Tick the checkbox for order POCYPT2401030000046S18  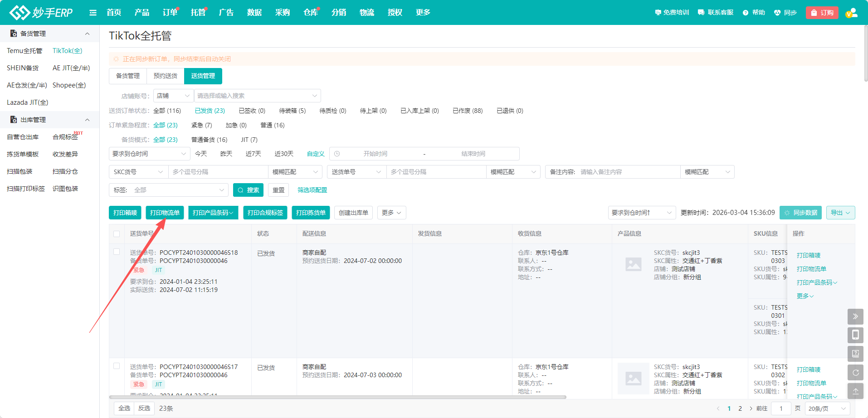click(117, 252)
